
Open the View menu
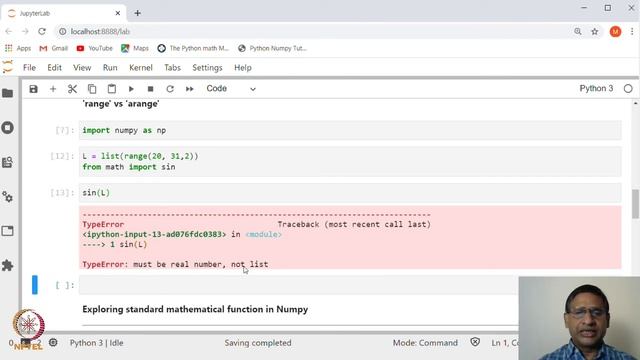coord(82,68)
